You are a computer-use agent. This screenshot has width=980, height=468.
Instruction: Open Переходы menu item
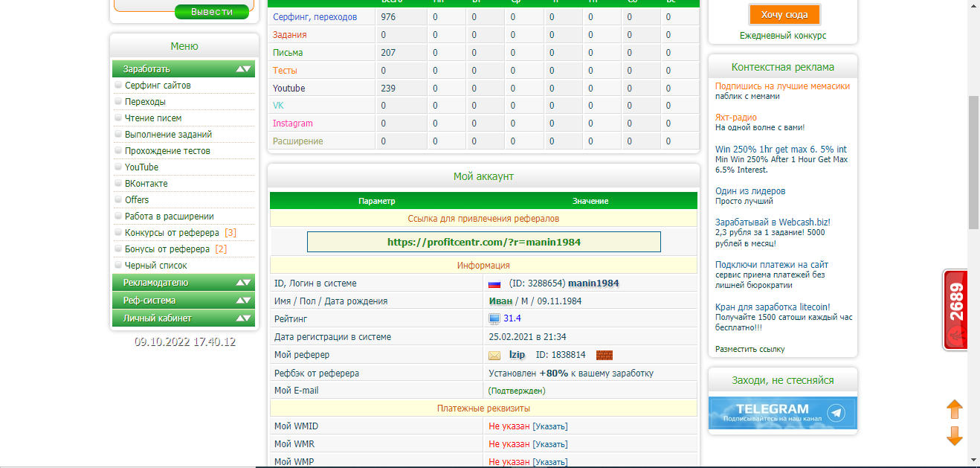(145, 102)
